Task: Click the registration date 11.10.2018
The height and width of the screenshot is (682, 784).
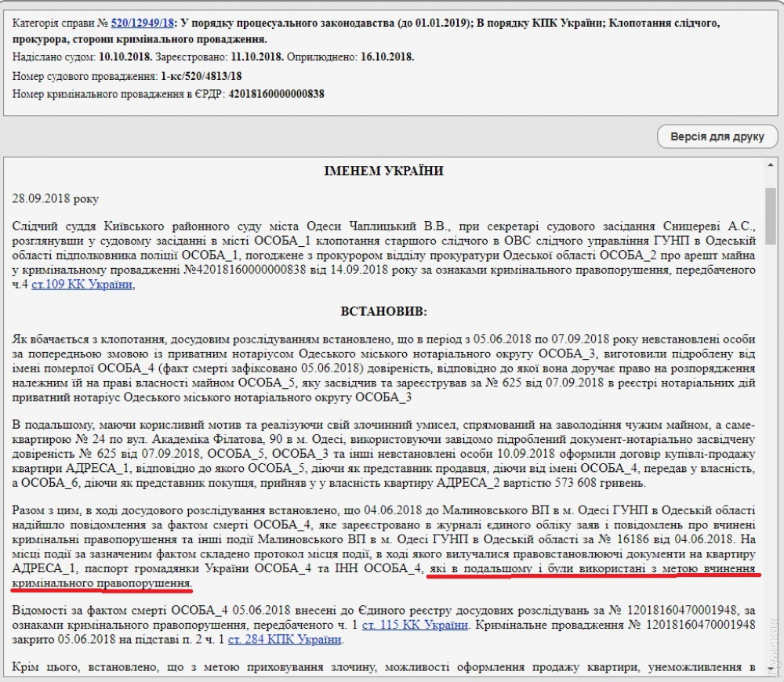Action: point(256,57)
